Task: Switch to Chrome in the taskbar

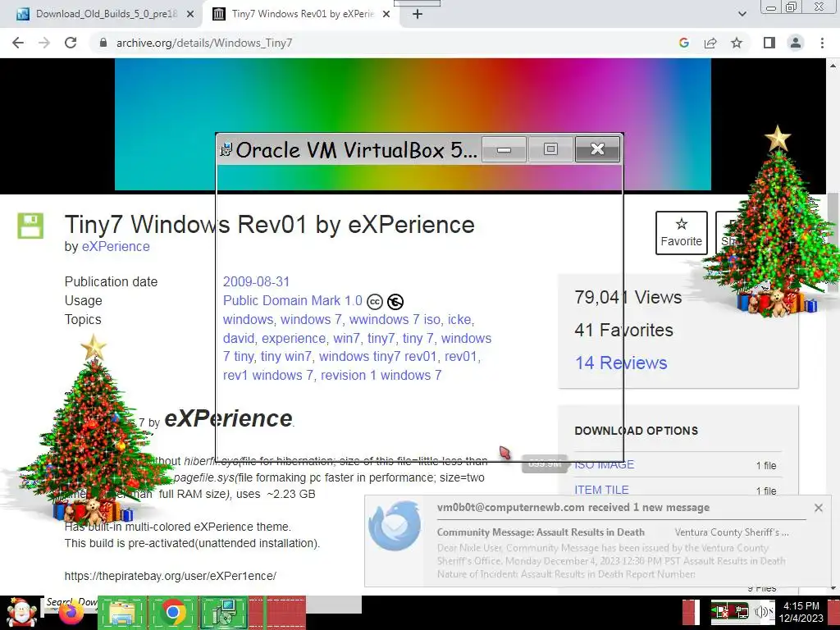Action: click(172, 612)
